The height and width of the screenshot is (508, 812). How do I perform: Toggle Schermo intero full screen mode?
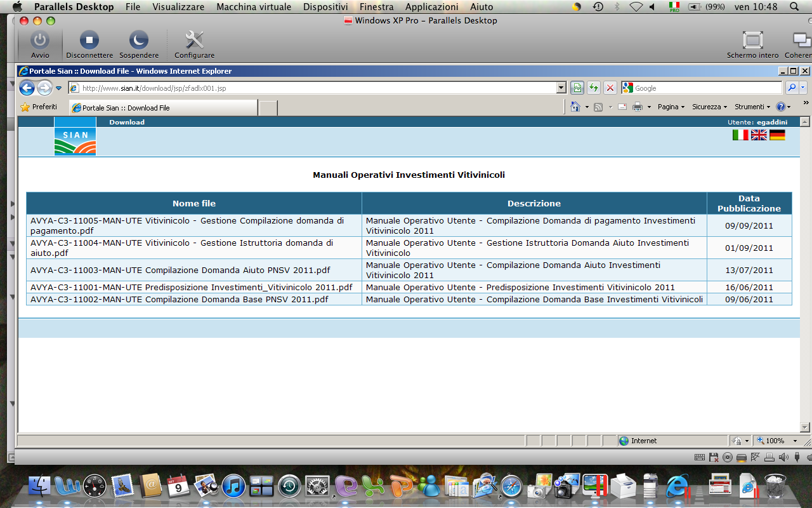752,45
